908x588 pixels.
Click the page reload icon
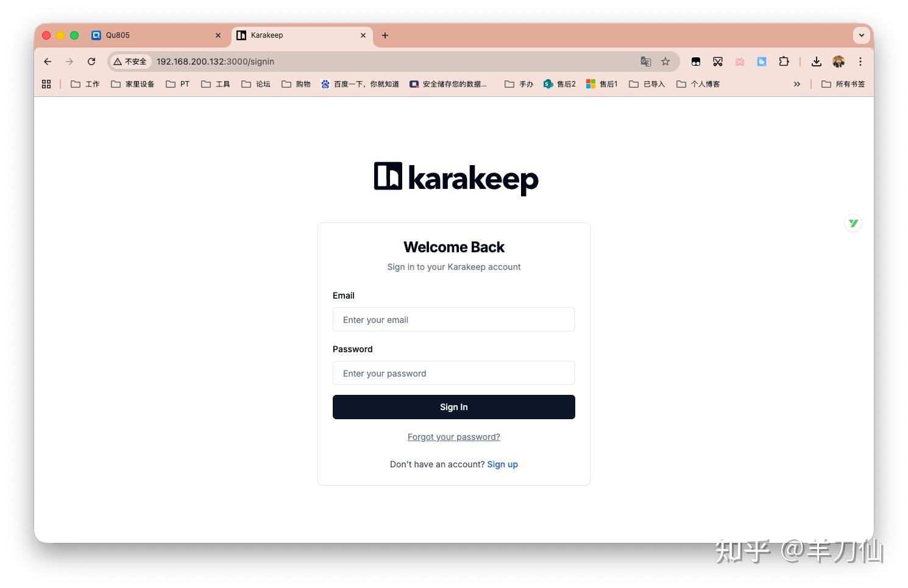pos(91,62)
